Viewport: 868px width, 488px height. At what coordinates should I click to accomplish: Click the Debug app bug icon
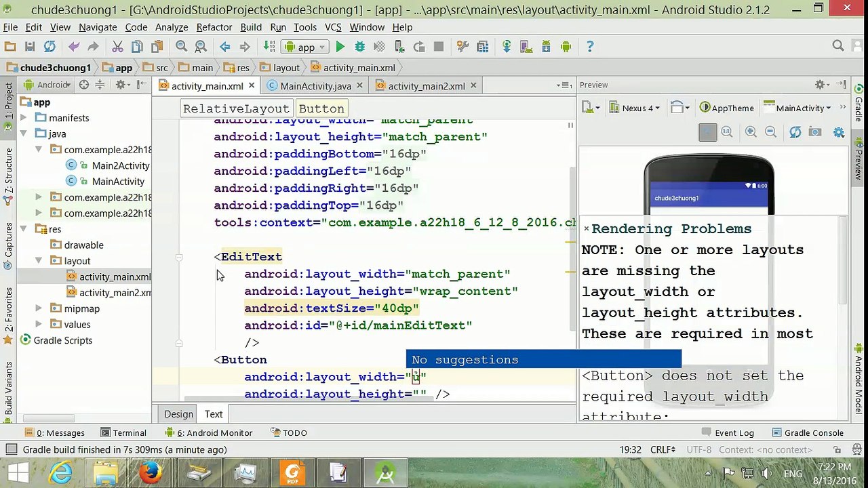pos(360,47)
